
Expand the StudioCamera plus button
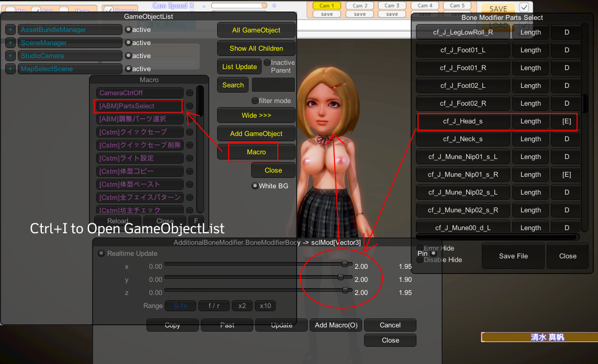10,55
